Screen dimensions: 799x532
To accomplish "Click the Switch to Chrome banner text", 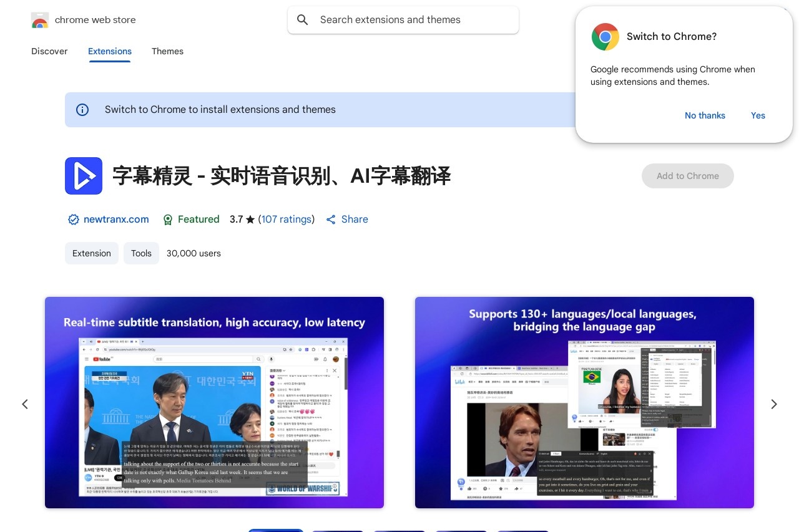I will pos(220,110).
